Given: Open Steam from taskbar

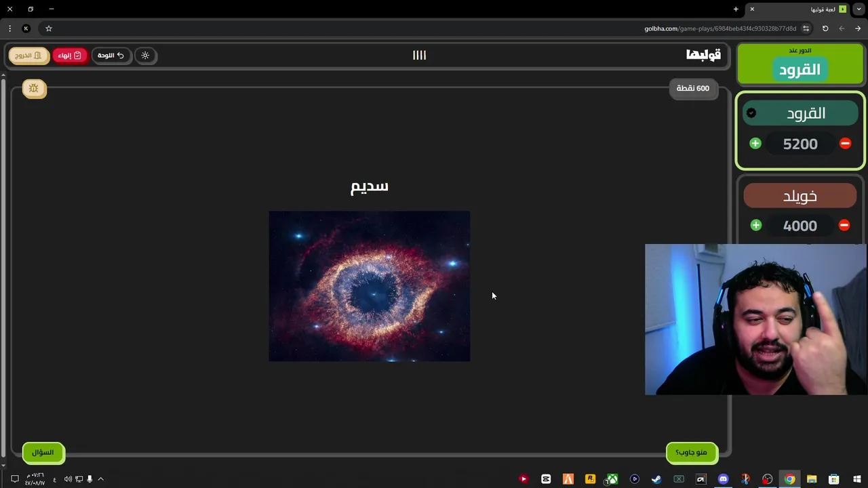Looking at the screenshot, I should (656, 479).
